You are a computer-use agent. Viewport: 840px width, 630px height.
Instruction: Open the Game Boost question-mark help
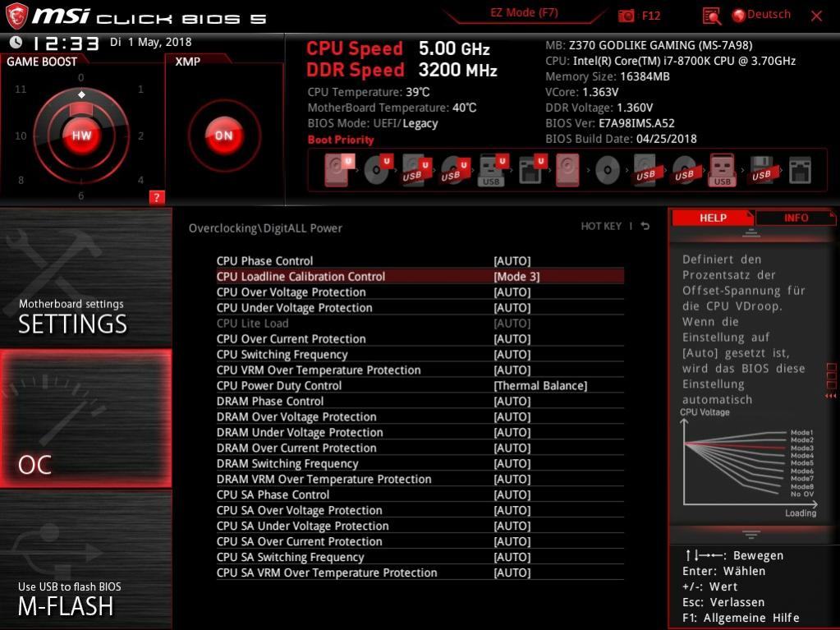[157, 197]
